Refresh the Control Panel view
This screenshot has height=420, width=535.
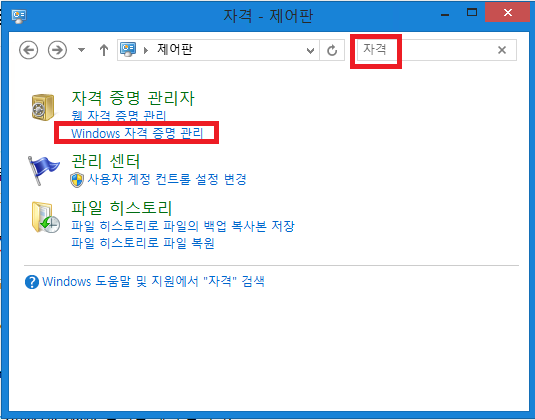(332, 50)
